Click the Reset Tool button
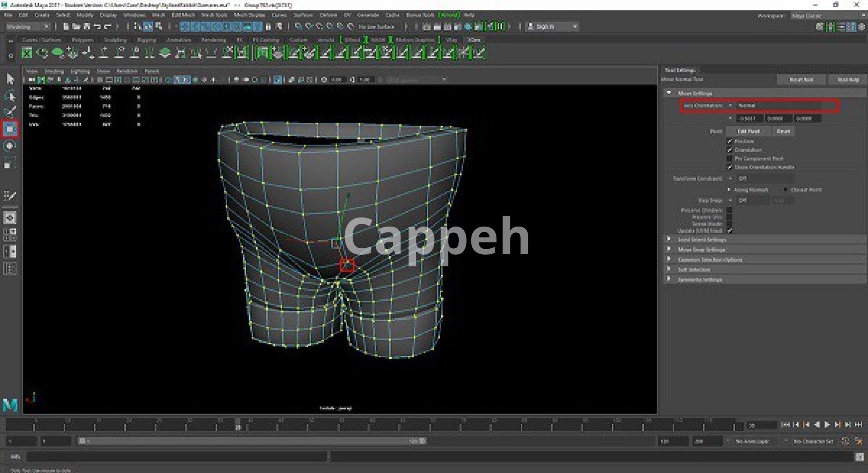The width and height of the screenshot is (868, 473). pyautogui.click(x=801, y=80)
